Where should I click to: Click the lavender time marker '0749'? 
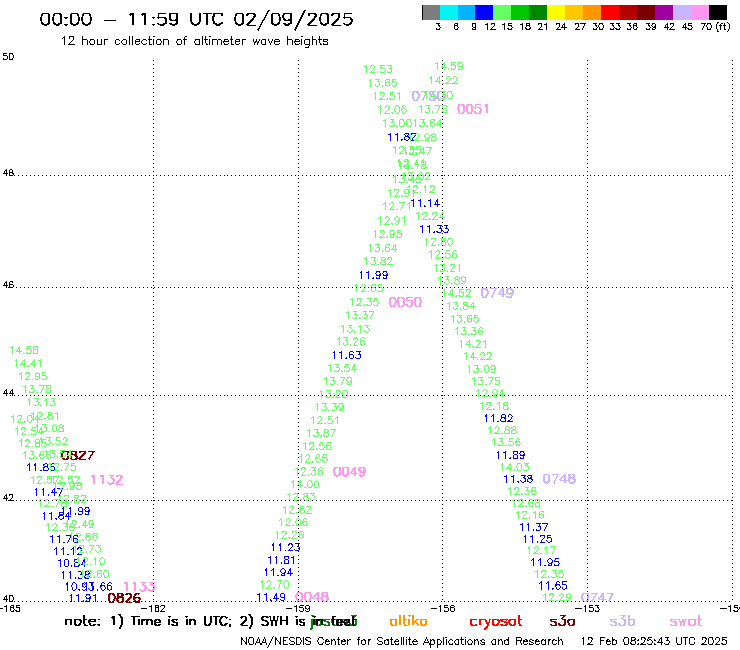click(497, 293)
